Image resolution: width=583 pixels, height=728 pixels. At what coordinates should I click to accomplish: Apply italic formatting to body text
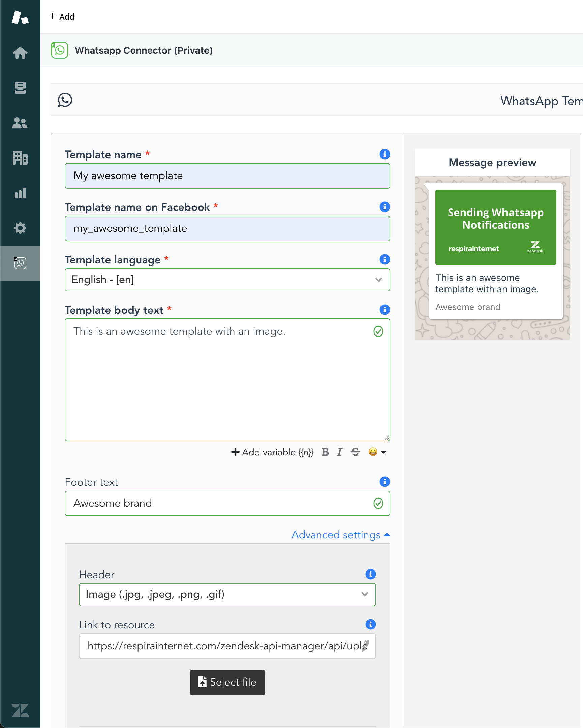[x=339, y=452]
